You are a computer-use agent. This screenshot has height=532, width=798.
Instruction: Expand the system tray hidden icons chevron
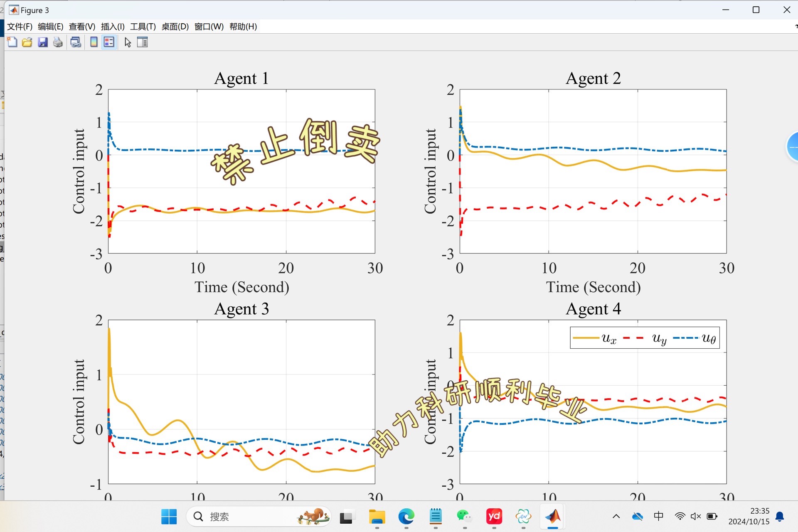[x=616, y=517]
